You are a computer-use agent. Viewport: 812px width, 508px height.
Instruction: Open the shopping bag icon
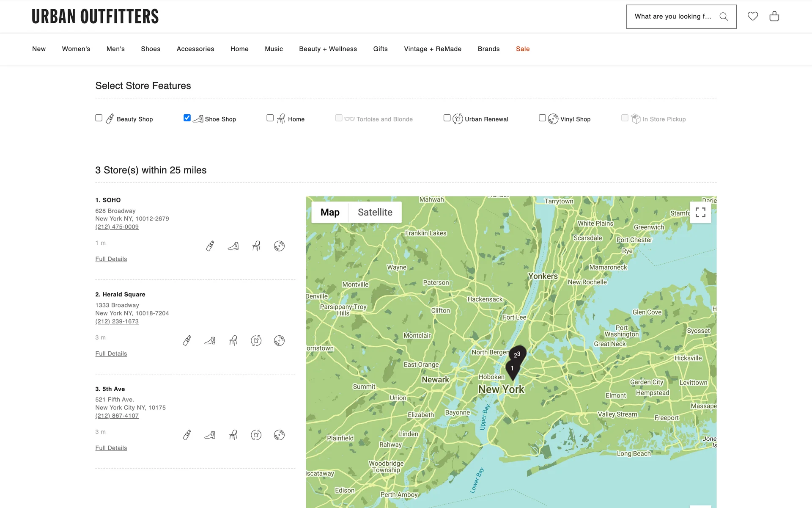(774, 16)
